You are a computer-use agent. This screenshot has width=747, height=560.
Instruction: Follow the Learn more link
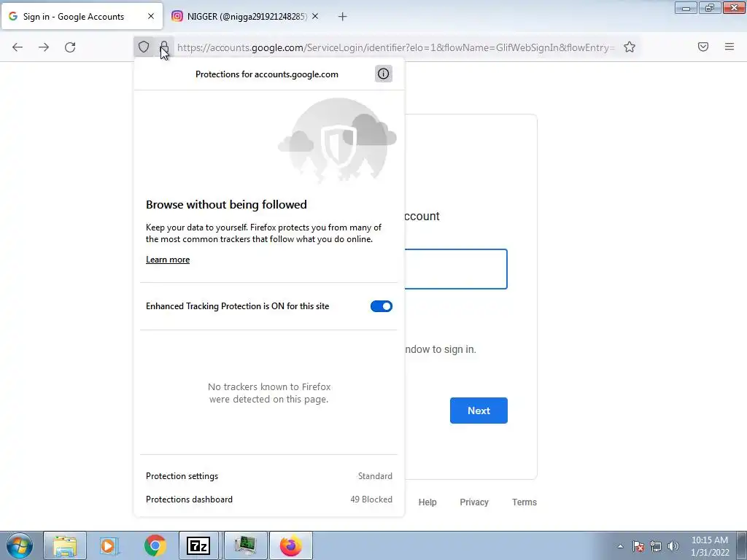(x=168, y=260)
